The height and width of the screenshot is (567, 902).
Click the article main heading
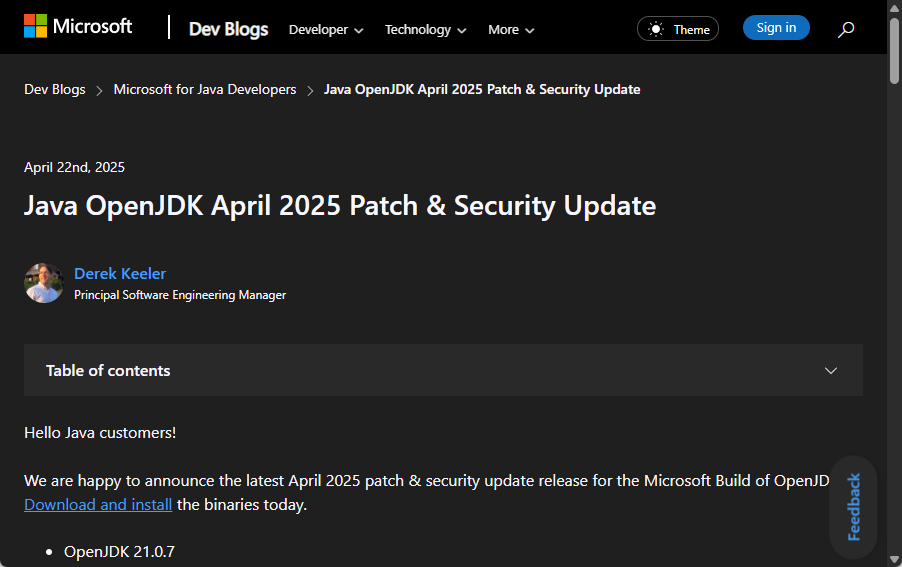(340, 205)
